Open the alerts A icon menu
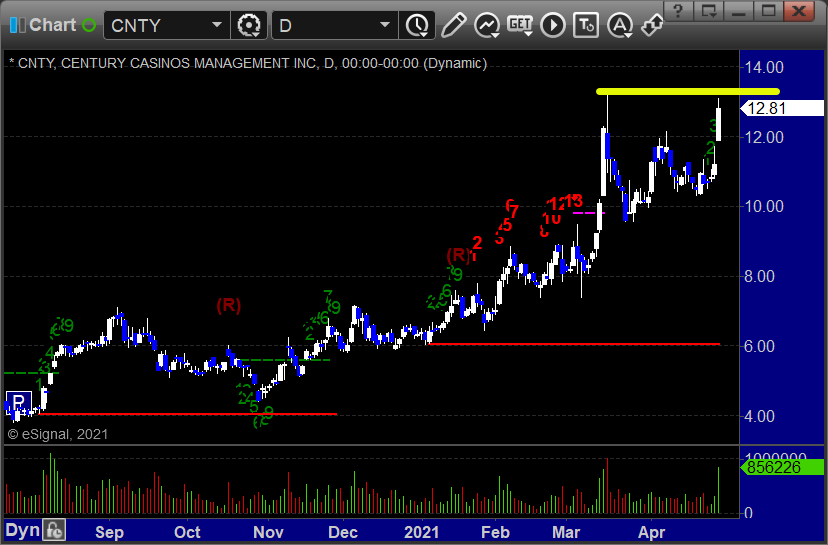828x545 pixels. point(620,25)
